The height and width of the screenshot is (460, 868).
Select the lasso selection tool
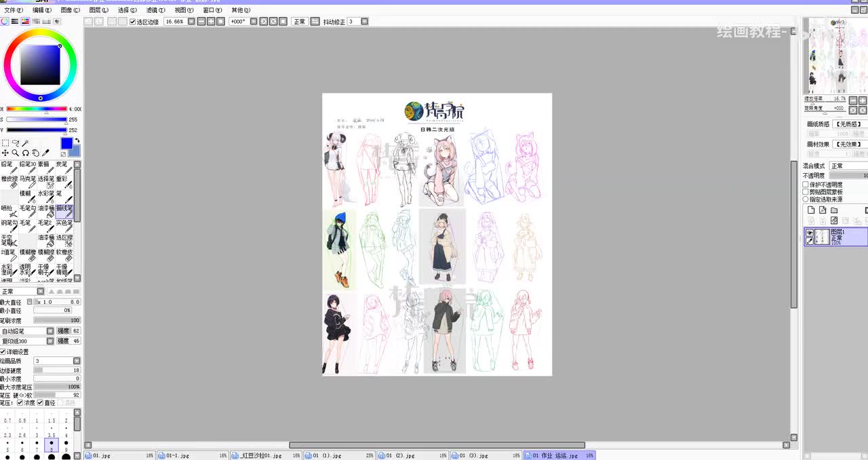point(15,142)
